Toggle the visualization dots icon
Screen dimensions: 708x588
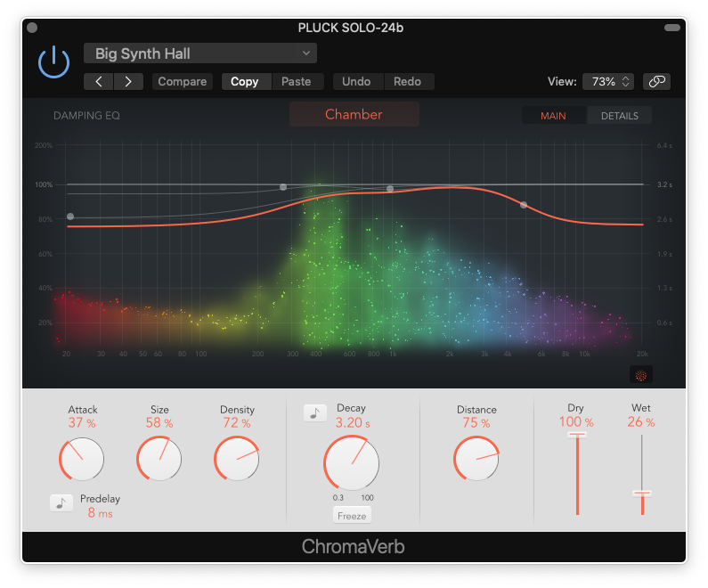pyautogui.click(x=640, y=374)
